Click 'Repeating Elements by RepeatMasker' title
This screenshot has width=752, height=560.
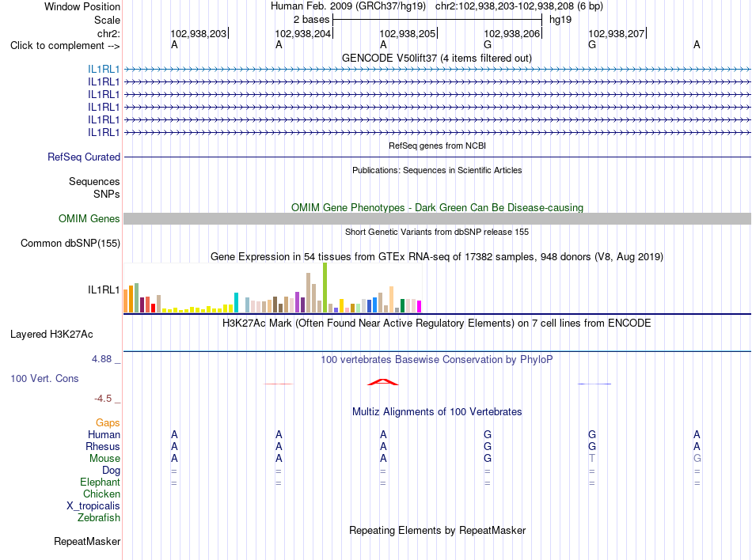438,531
